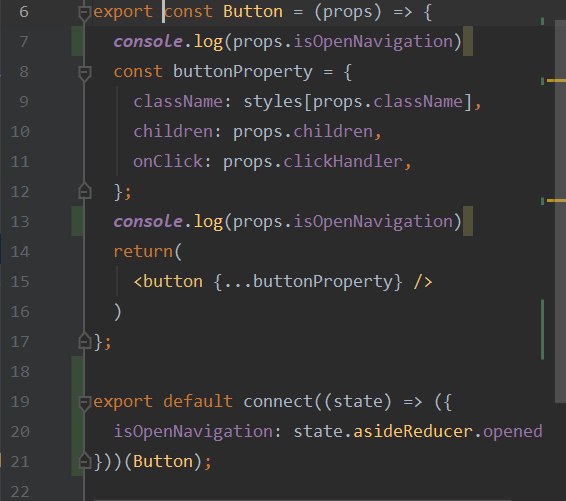This screenshot has height=501, width=566.
Task: Click '(Button)' on line 21
Action: tap(163, 461)
